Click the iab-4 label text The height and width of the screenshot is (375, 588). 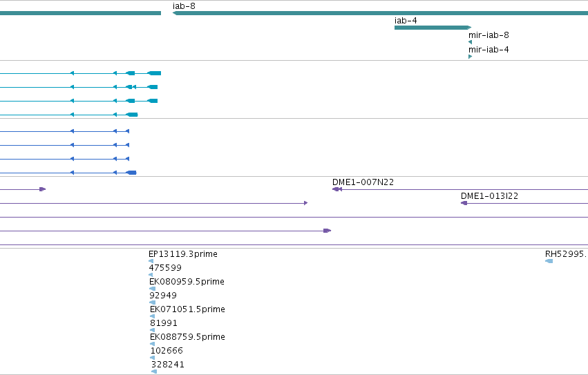tap(406, 21)
